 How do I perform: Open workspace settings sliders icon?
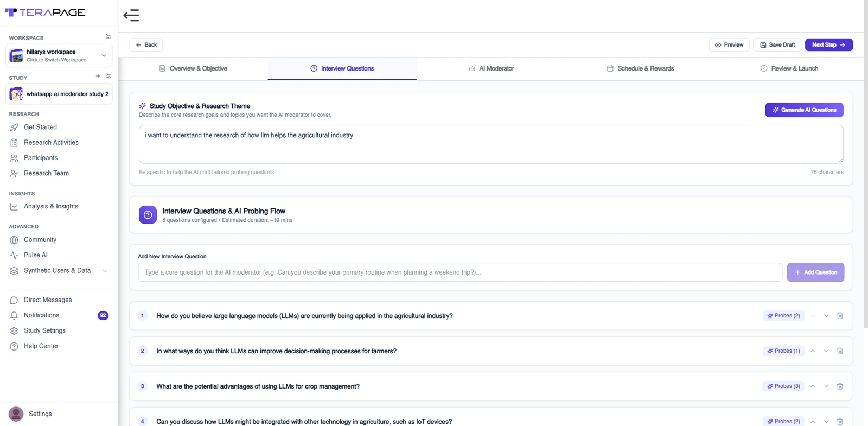point(108,37)
